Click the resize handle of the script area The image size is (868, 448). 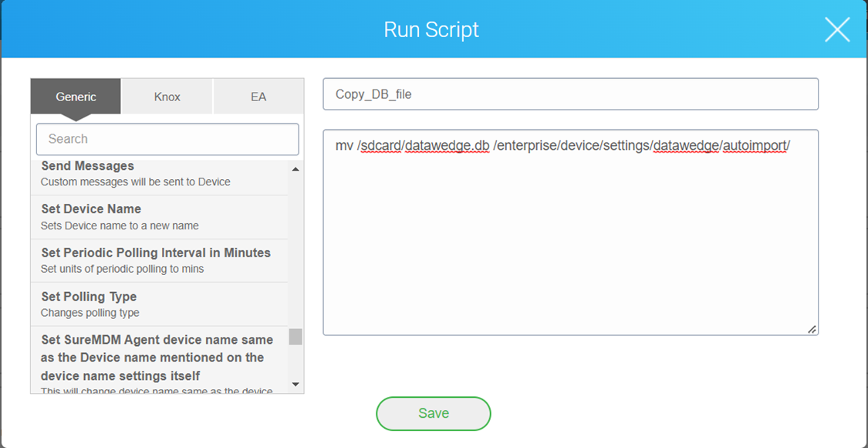812,330
